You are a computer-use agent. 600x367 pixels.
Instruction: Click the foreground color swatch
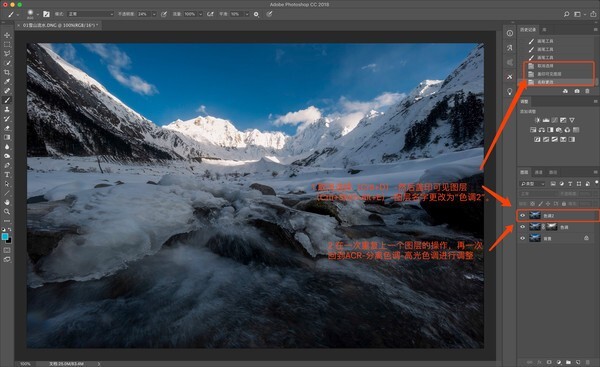(x=5, y=237)
